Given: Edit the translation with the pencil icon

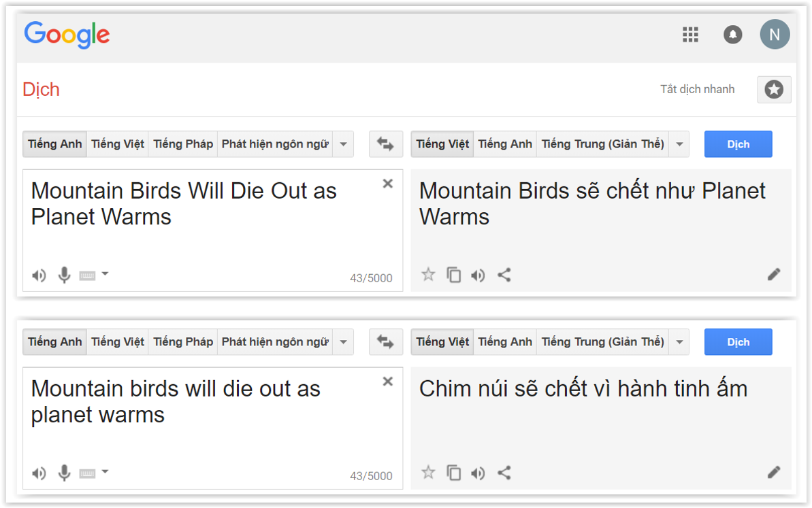Looking at the screenshot, I should coord(773,274).
